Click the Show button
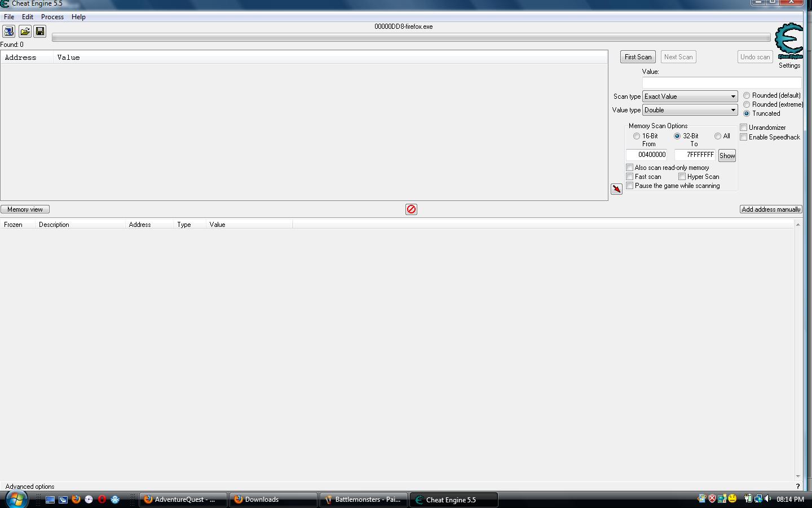Screen dimensions: 812x508 tap(727, 156)
